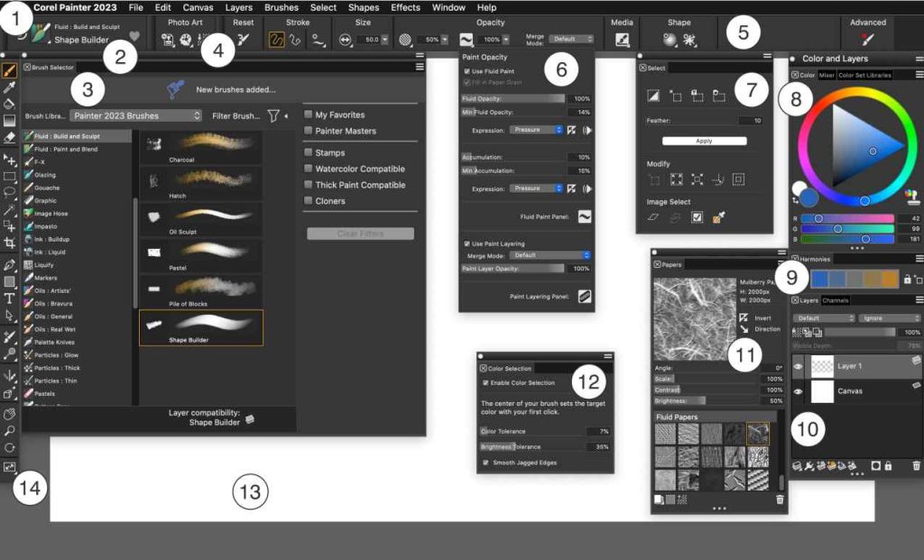Open the brush Size value dropdown arrow
924x560 pixels.
[x=384, y=40]
